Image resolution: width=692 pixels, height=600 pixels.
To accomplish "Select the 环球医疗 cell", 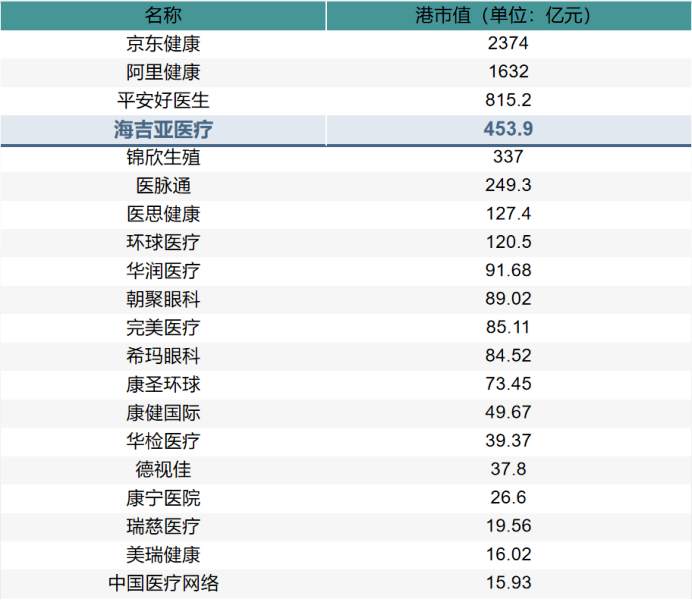I will click(163, 243).
